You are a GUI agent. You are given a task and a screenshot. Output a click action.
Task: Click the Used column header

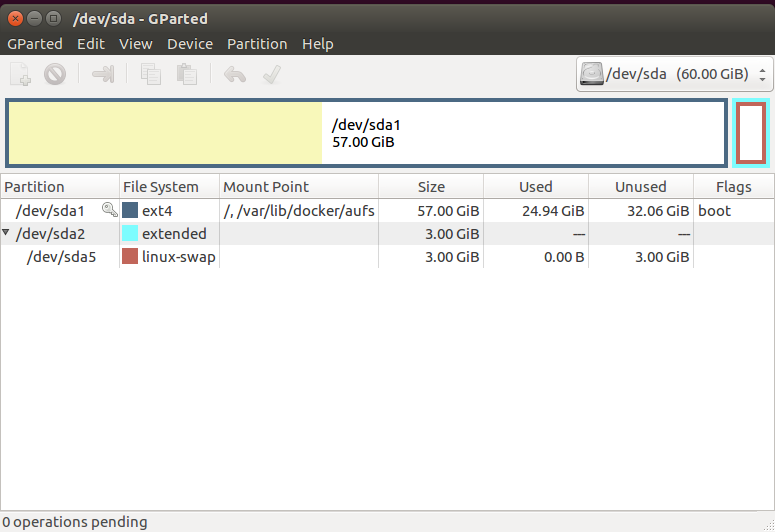(536, 186)
